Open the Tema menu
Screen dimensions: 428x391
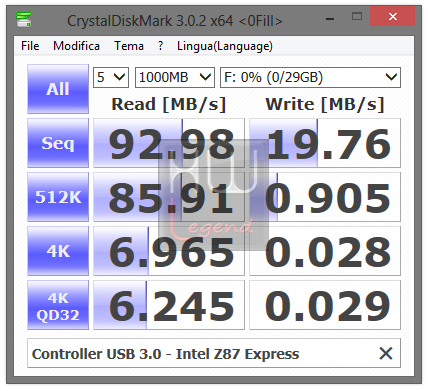coord(129,46)
